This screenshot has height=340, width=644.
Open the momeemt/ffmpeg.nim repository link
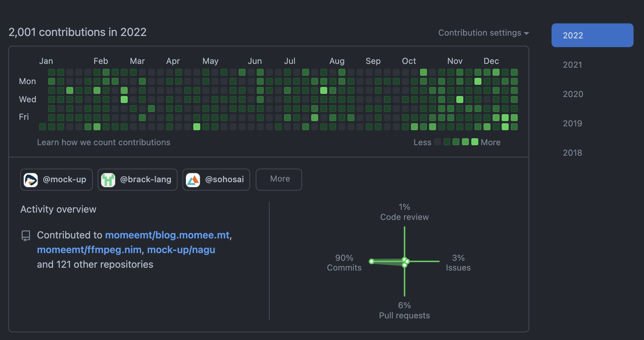pos(89,250)
